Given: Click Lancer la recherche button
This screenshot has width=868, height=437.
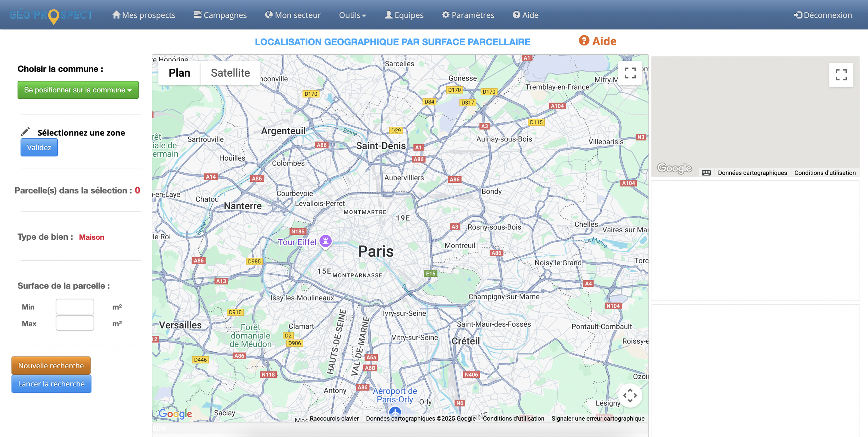Looking at the screenshot, I should 51,384.
